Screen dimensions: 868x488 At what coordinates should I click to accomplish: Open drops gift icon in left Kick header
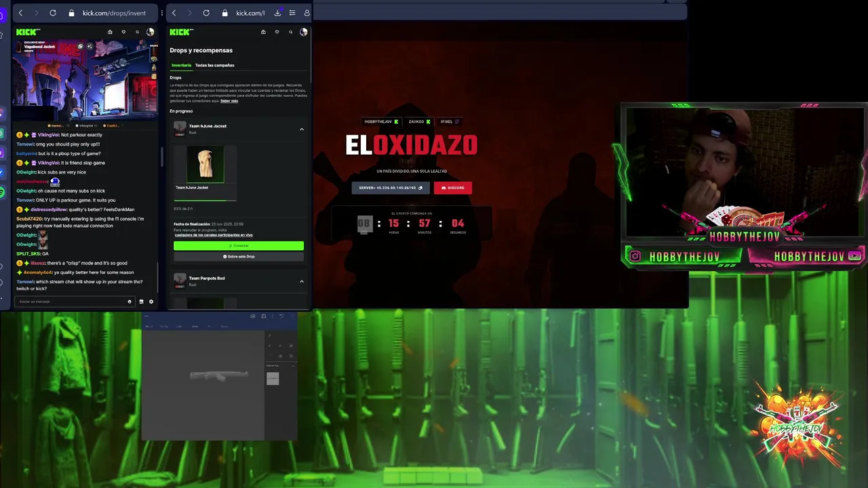point(110,32)
